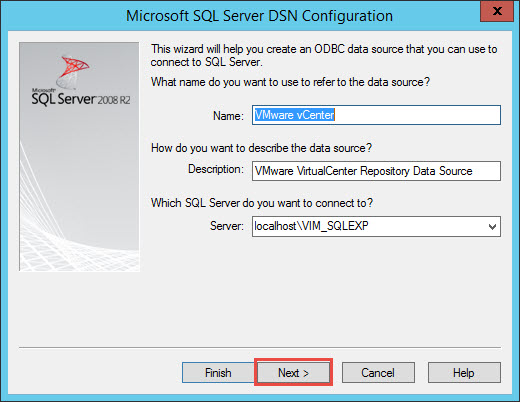This screenshot has width=520, height=402.
Task: Click the Server combo box text localhost\VIM_SQLEXP
Action: [x=311, y=226]
